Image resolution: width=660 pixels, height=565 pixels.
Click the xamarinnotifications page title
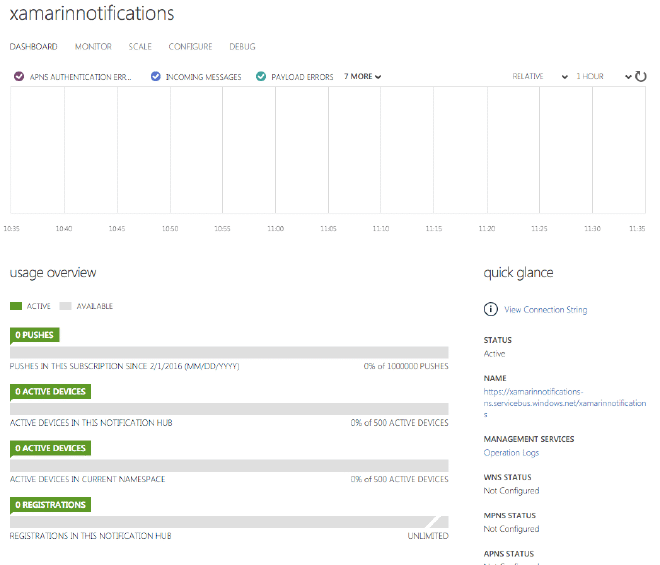point(92,13)
